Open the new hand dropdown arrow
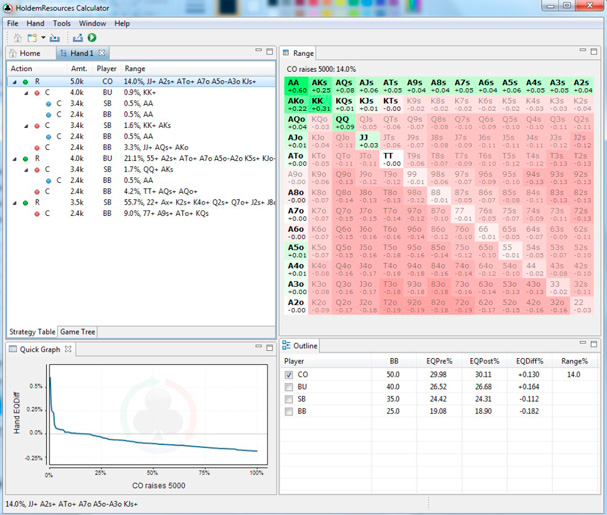The height and width of the screenshot is (515, 607). pyautogui.click(x=42, y=37)
